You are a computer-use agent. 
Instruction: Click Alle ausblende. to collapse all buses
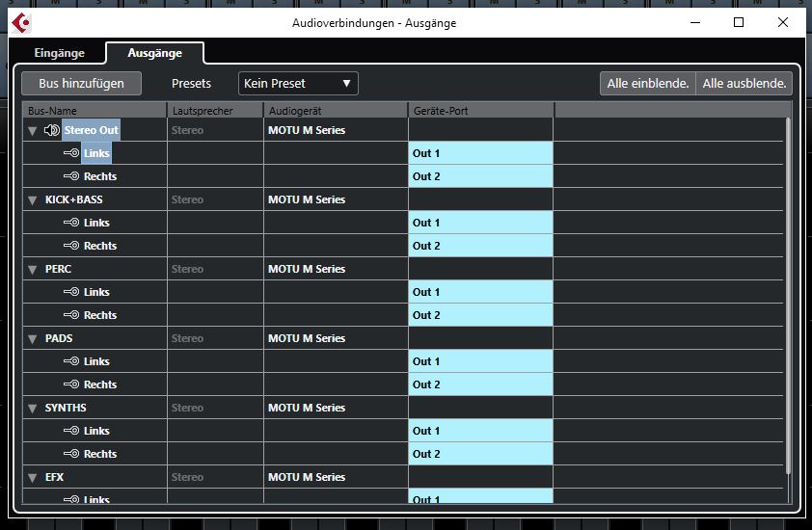coord(744,84)
